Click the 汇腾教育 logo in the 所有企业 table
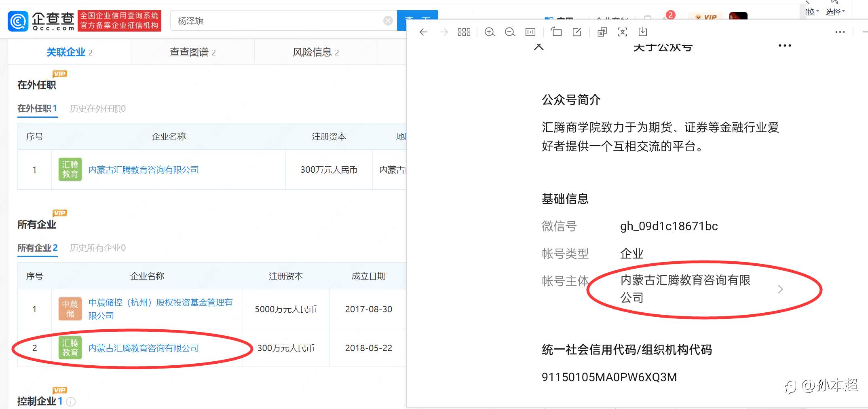The height and width of the screenshot is (409, 868). pos(70,348)
